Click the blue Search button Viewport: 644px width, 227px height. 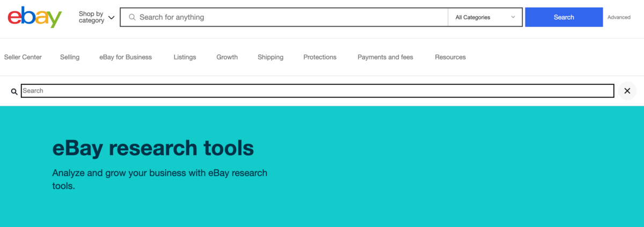click(564, 17)
